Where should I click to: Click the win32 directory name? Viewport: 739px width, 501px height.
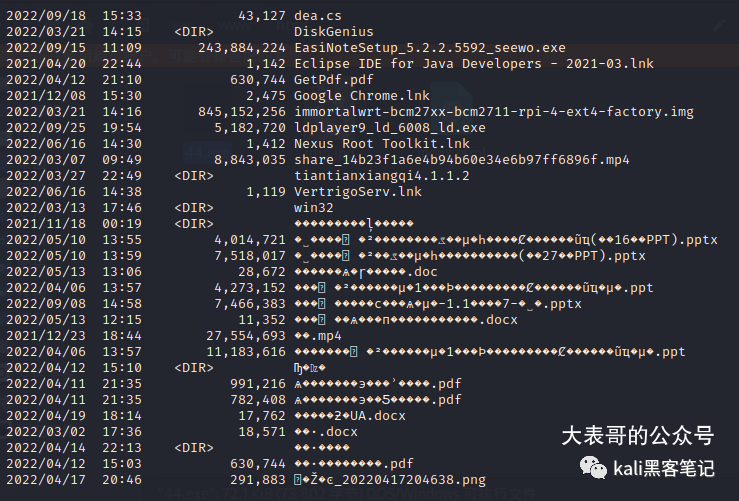tap(314, 208)
